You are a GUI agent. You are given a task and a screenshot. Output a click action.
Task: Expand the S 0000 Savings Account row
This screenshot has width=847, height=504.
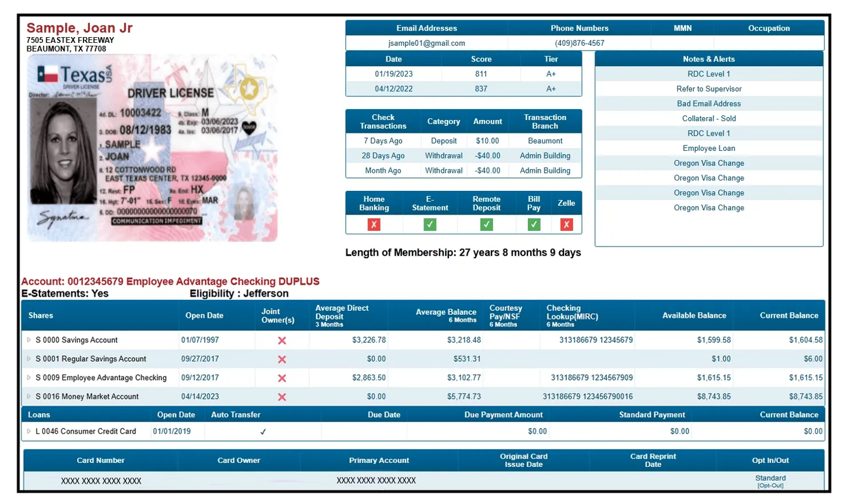click(28, 340)
